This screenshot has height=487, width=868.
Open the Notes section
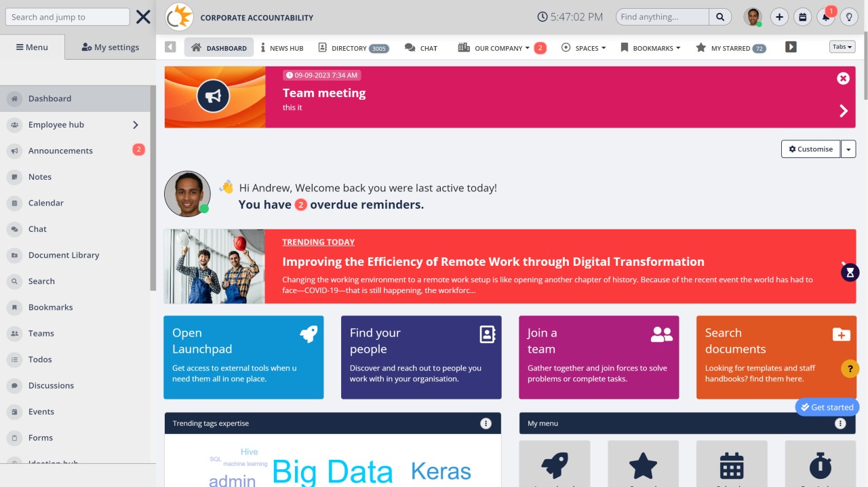39,177
